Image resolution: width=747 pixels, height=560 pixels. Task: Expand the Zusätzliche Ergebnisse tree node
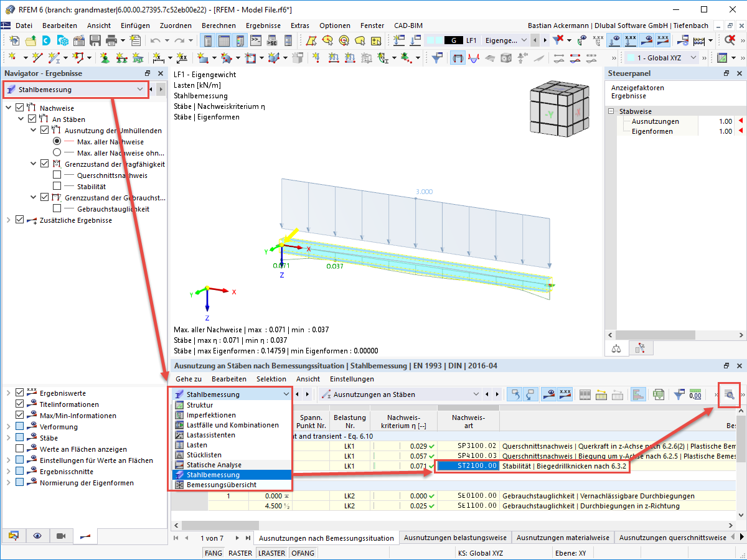pyautogui.click(x=8, y=220)
